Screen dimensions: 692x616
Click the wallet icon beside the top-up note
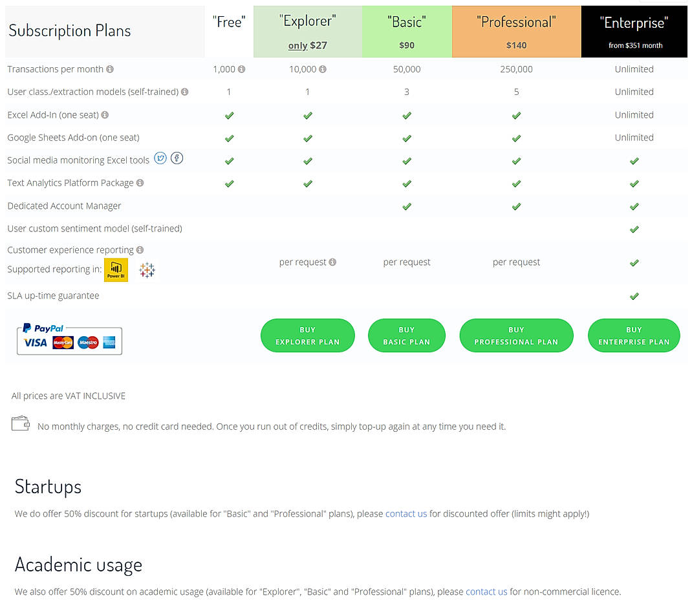[x=21, y=423]
